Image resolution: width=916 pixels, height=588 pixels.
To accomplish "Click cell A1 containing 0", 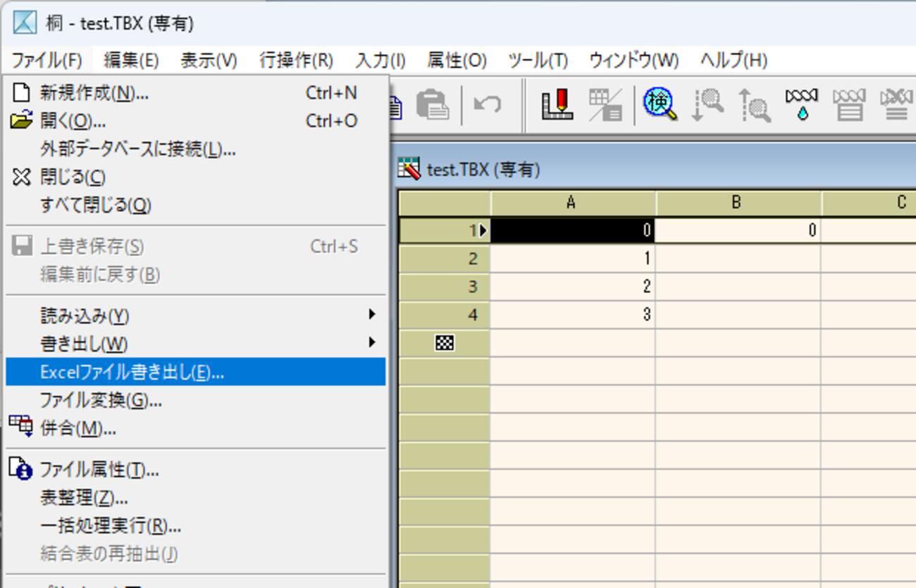I will [x=573, y=230].
